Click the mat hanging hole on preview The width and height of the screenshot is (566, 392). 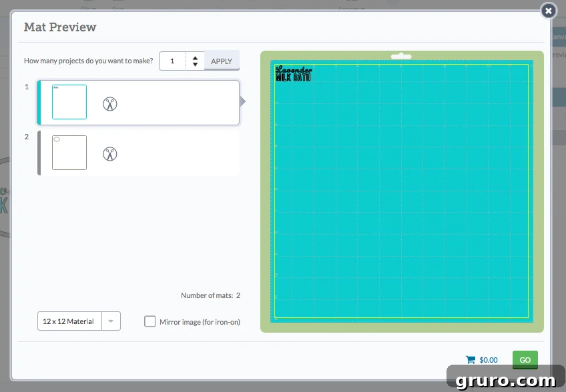click(x=401, y=56)
